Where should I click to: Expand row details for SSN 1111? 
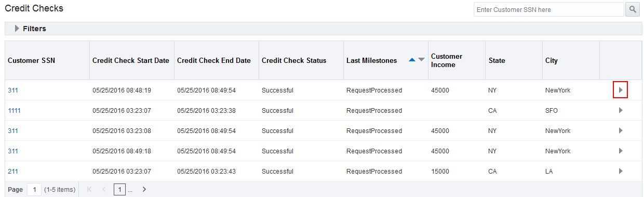[x=620, y=110]
